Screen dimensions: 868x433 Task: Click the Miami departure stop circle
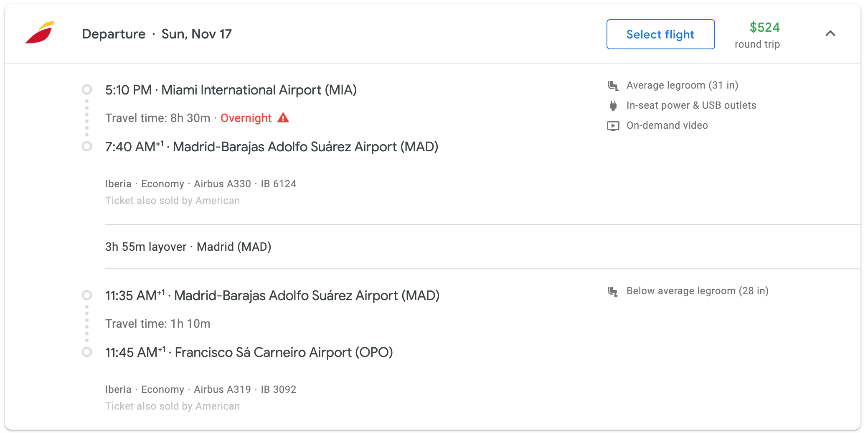point(87,89)
